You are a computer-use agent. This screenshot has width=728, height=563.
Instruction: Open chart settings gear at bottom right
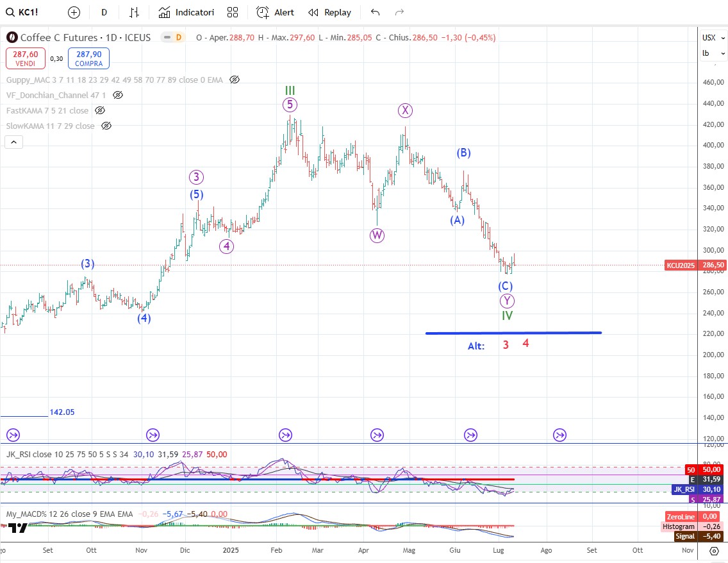coord(713,551)
